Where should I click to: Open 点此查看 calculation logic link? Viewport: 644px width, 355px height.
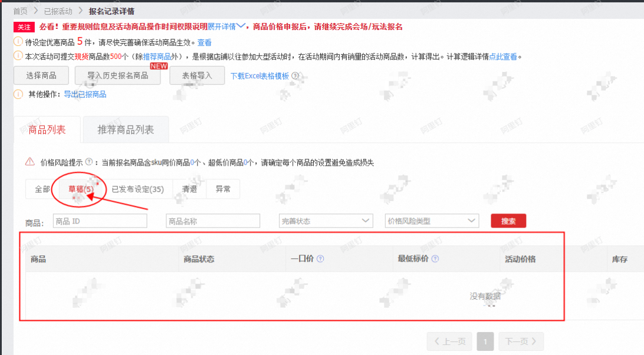[x=502, y=57]
